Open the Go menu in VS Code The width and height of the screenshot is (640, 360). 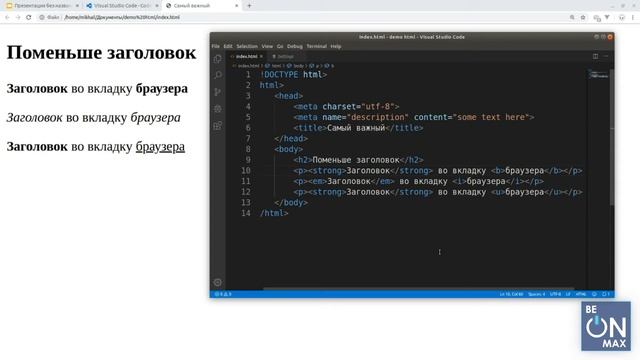(x=280, y=46)
